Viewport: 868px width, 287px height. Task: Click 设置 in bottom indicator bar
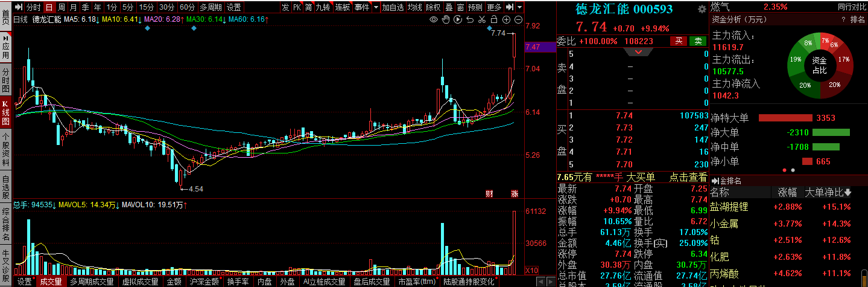24,282
